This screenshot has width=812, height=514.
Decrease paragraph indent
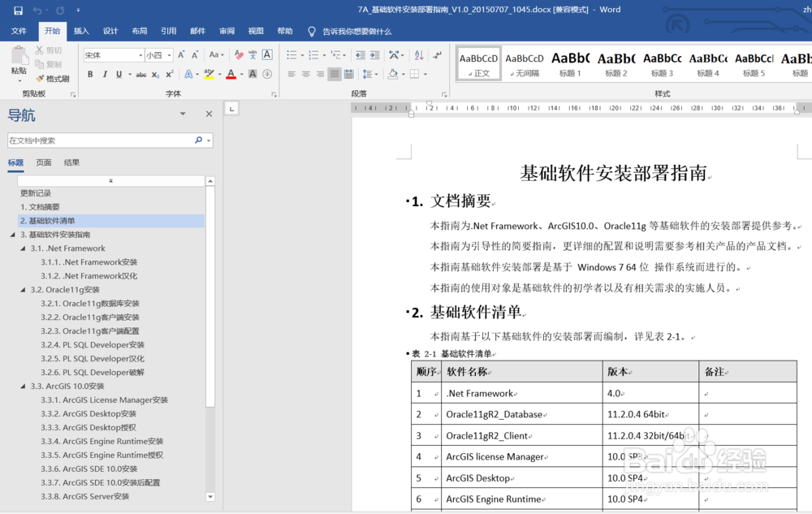point(361,55)
